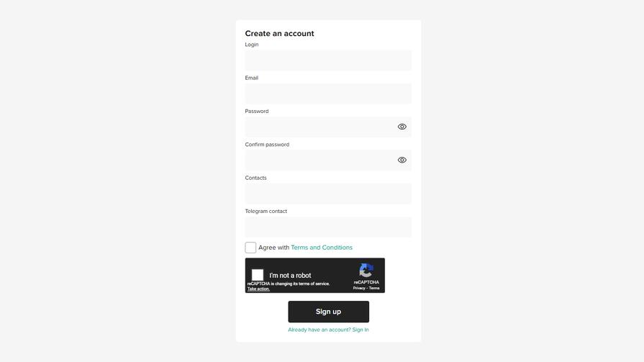The image size is (644, 362).
Task: Focus the Telegram contact input field
Action: [x=328, y=227]
